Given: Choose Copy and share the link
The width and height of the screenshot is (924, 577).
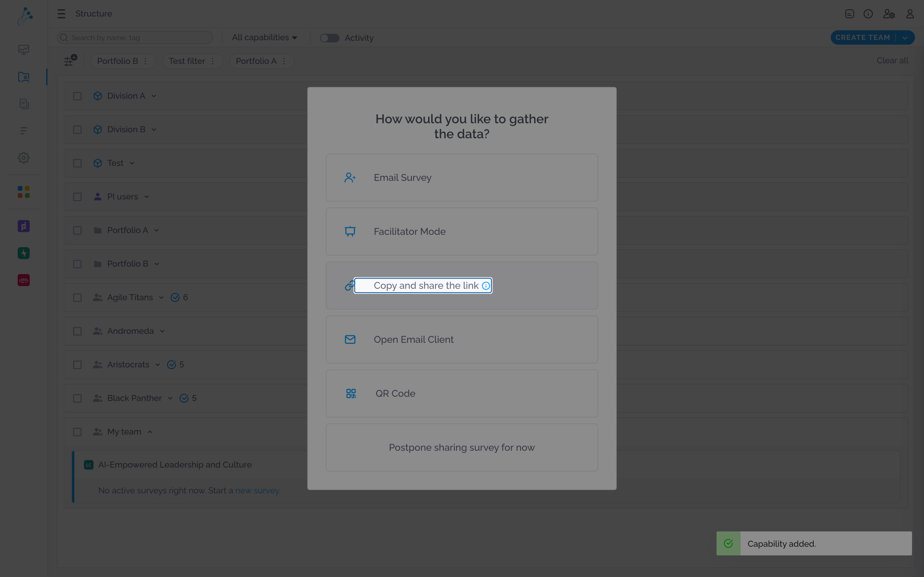Looking at the screenshot, I should point(462,286).
